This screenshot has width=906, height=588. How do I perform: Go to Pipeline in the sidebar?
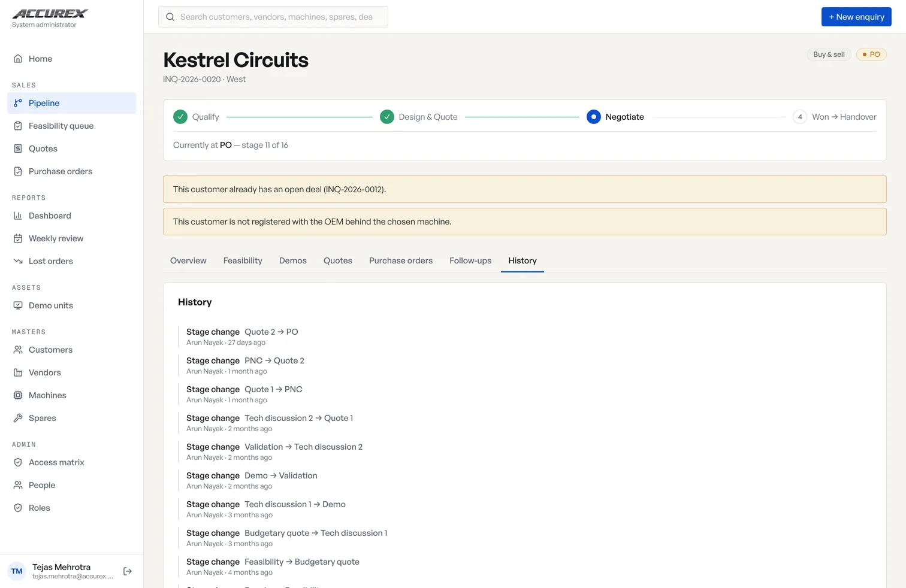pos(71,103)
